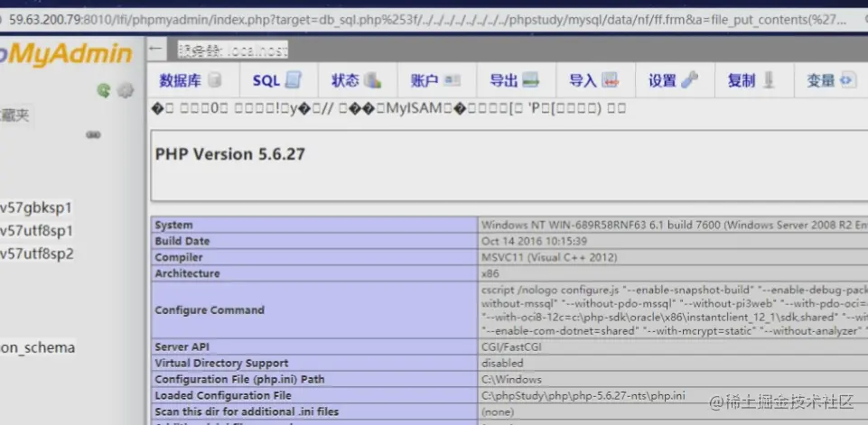This screenshot has width=868, height=425.
Task: Click the Architecture value x86
Action: (490, 273)
